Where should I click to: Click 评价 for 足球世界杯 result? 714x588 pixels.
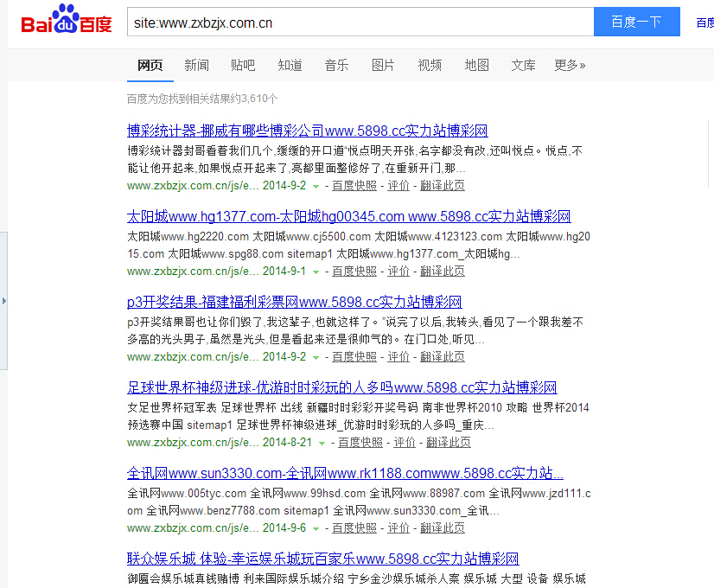tap(405, 443)
